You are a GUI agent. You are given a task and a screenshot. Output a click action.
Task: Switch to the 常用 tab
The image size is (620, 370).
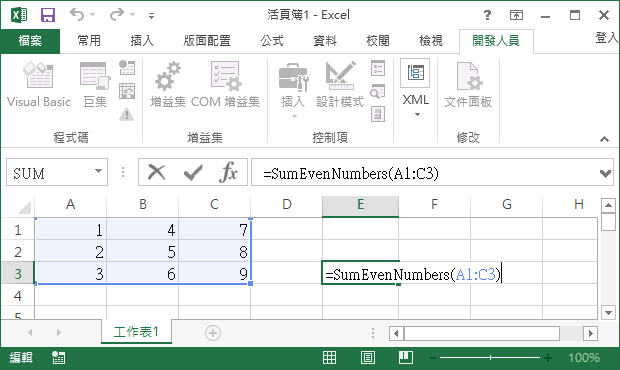89,41
